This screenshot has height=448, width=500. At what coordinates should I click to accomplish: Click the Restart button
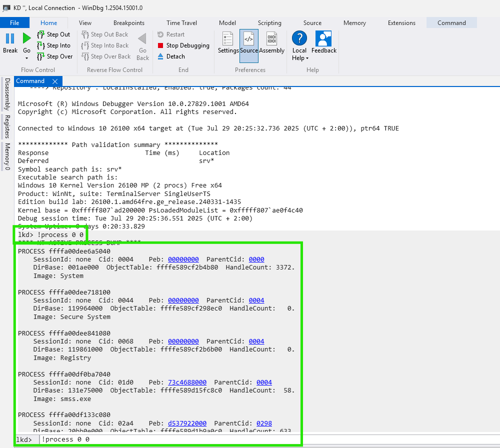(x=171, y=34)
